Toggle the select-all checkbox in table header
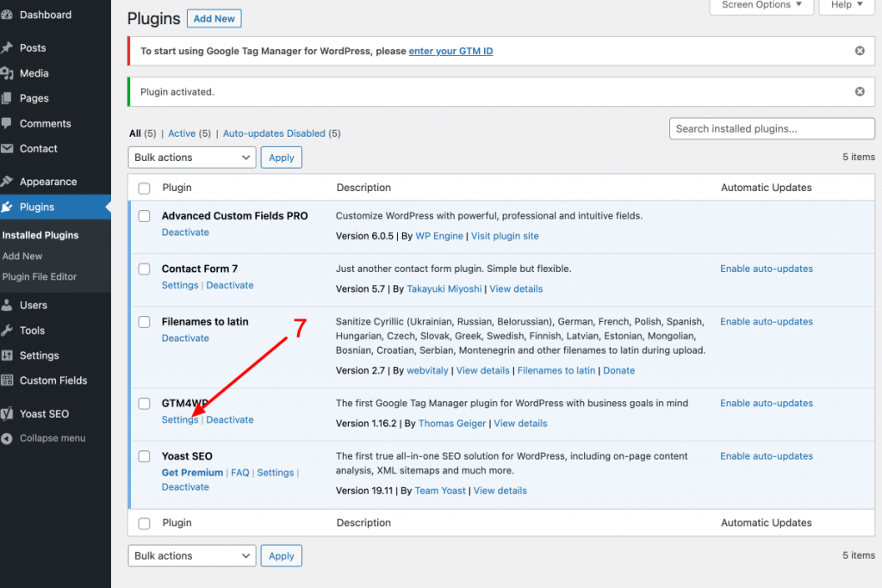The width and height of the screenshot is (882, 588). (x=145, y=189)
